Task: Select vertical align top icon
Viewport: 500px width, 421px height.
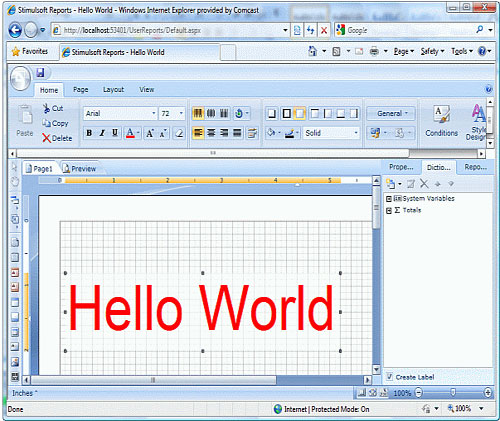Action: [198, 113]
